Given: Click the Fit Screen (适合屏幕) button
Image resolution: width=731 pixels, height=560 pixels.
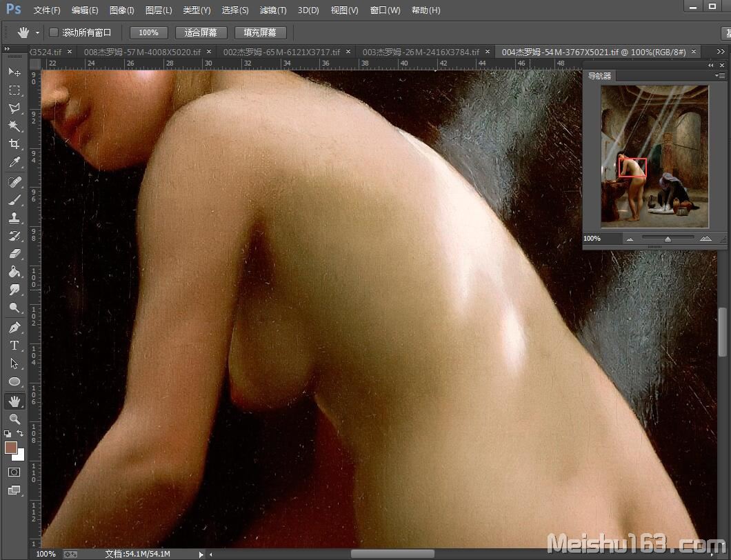Looking at the screenshot, I should (201, 32).
